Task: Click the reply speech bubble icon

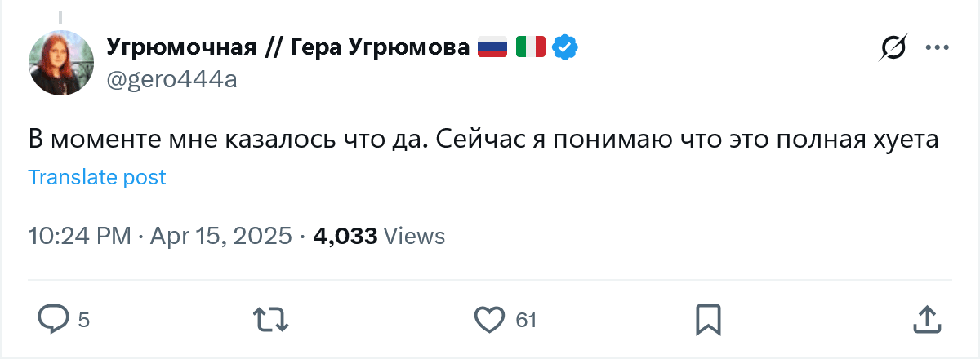Action: click(54, 319)
